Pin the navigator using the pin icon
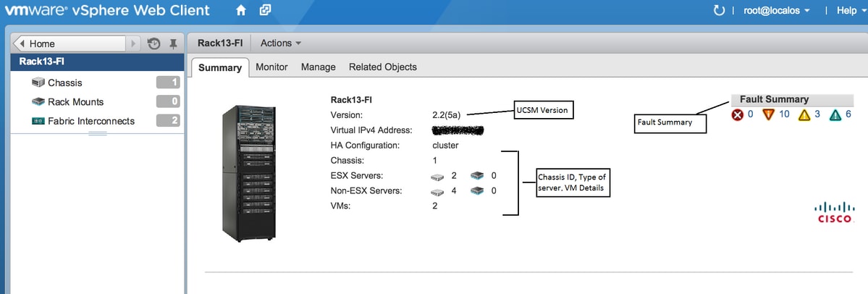868x294 pixels. pyautogui.click(x=173, y=43)
